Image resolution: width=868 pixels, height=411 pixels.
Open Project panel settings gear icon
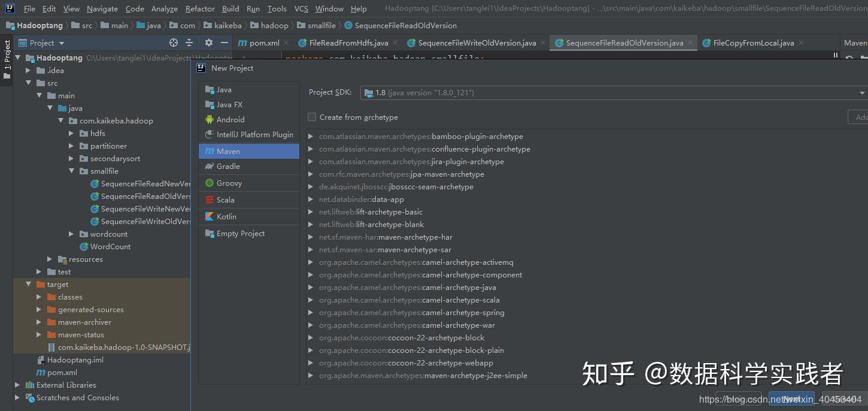click(208, 43)
